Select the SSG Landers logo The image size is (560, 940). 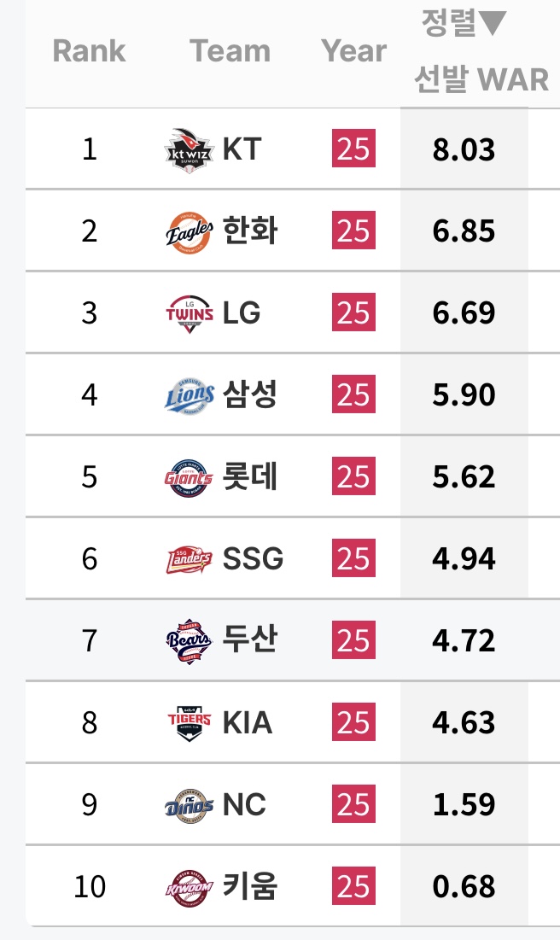188,559
